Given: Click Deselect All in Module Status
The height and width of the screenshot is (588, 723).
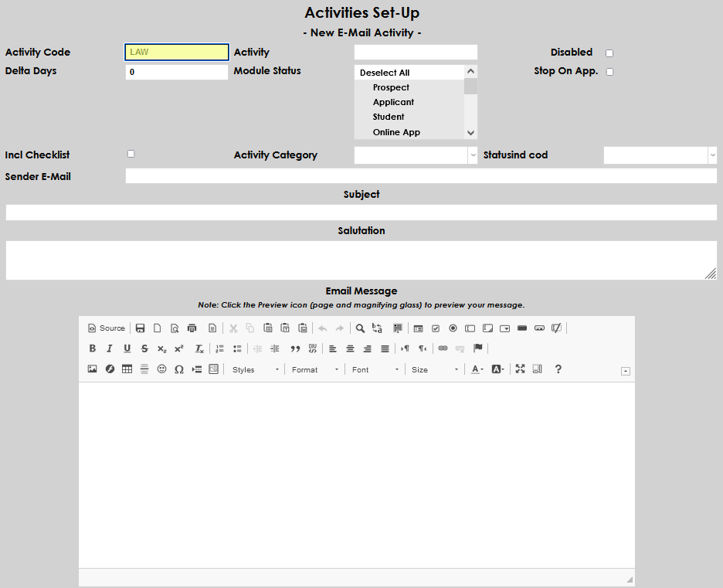Looking at the screenshot, I should pos(384,71).
